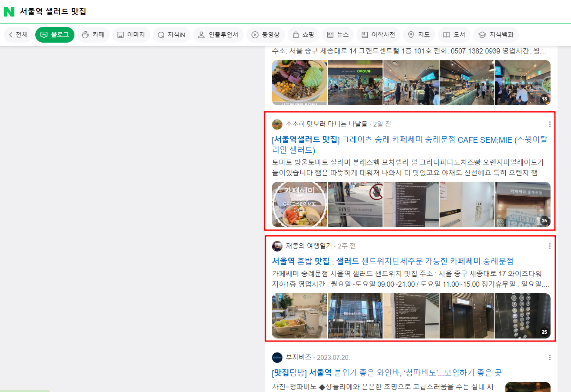Open more options for 재콩의 여행일기 post

550,246
